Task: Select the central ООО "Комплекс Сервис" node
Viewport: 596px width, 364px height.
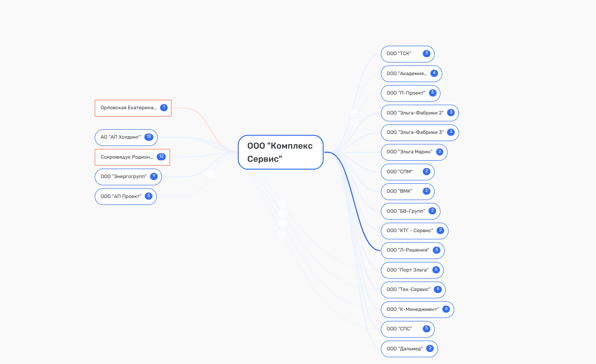Action: (x=281, y=152)
